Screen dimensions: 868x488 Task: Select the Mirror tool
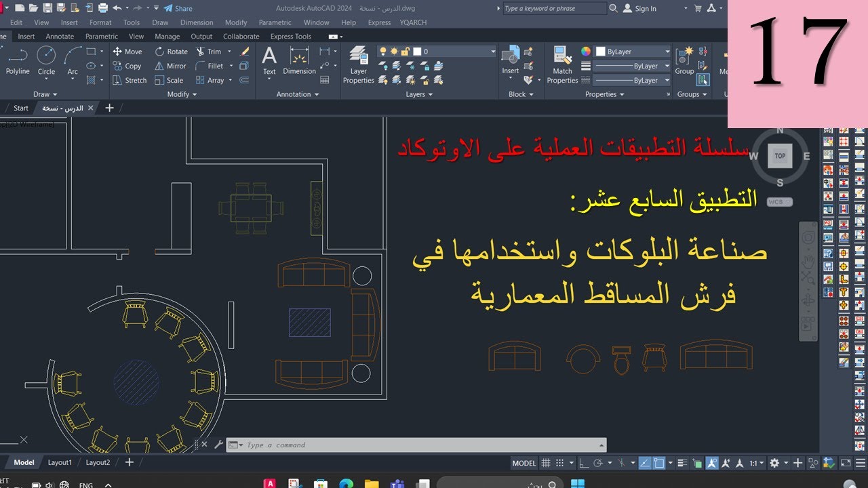click(x=170, y=66)
